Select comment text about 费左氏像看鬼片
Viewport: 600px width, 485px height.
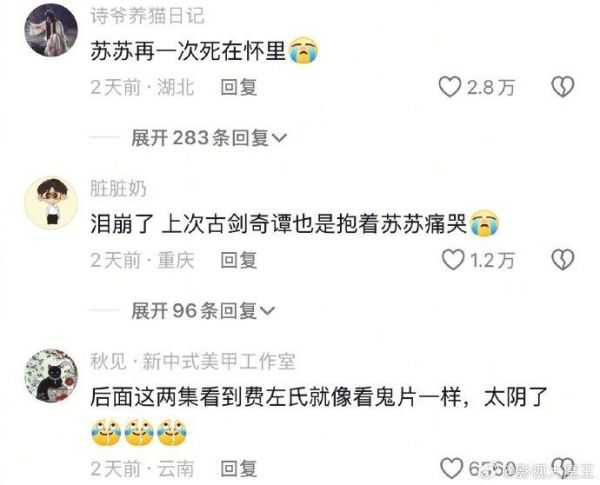(319, 397)
